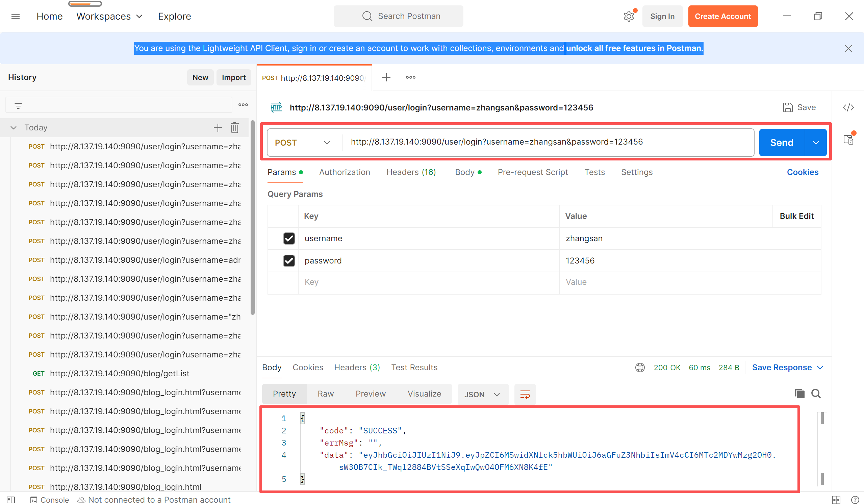Image resolution: width=864 pixels, height=504 pixels.
Task: Delete today's history with trash icon
Action: pyautogui.click(x=234, y=128)
